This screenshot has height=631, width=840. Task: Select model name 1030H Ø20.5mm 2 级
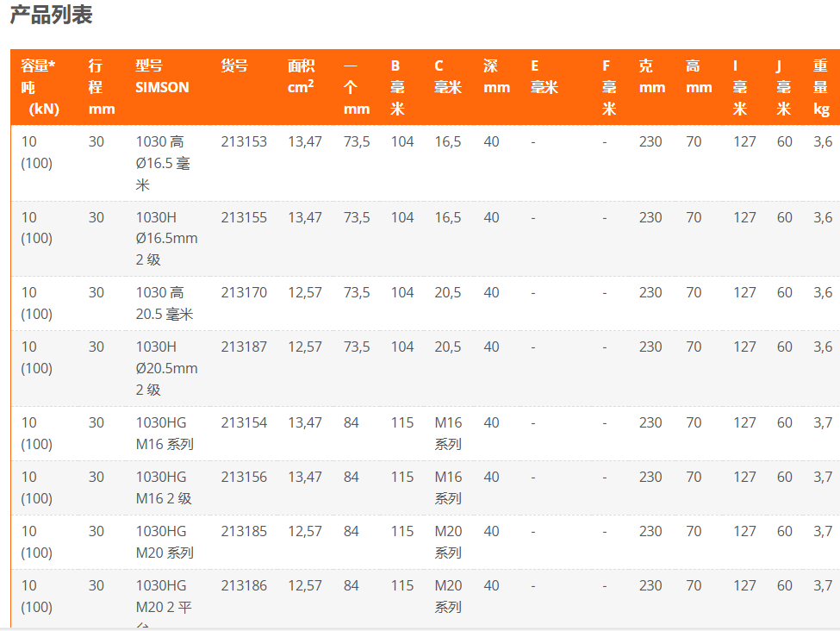pos(166,368)
